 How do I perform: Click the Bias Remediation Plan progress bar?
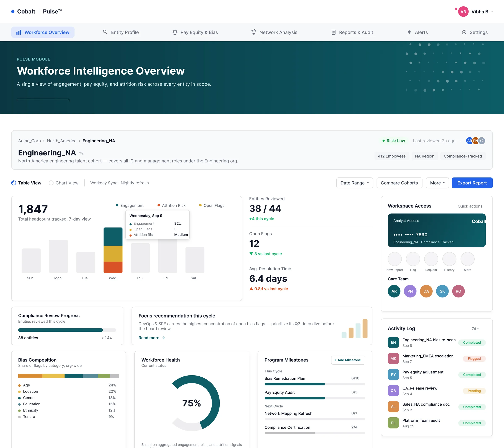[315, 384]
